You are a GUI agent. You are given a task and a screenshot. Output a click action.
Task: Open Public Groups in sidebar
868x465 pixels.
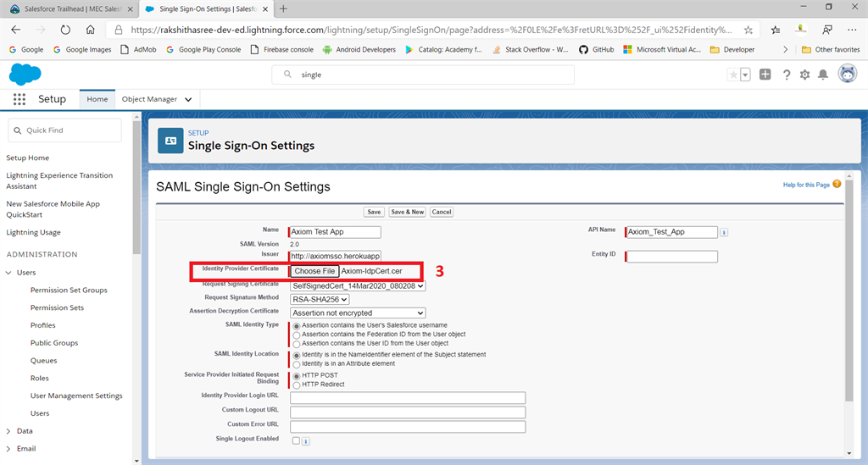pos(54,343)
